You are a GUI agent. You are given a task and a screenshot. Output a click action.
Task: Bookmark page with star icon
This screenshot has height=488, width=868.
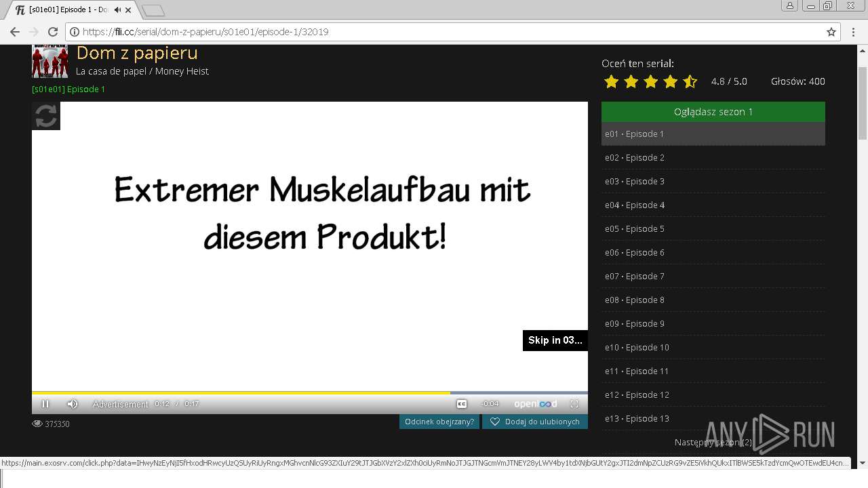pos(831,32)
